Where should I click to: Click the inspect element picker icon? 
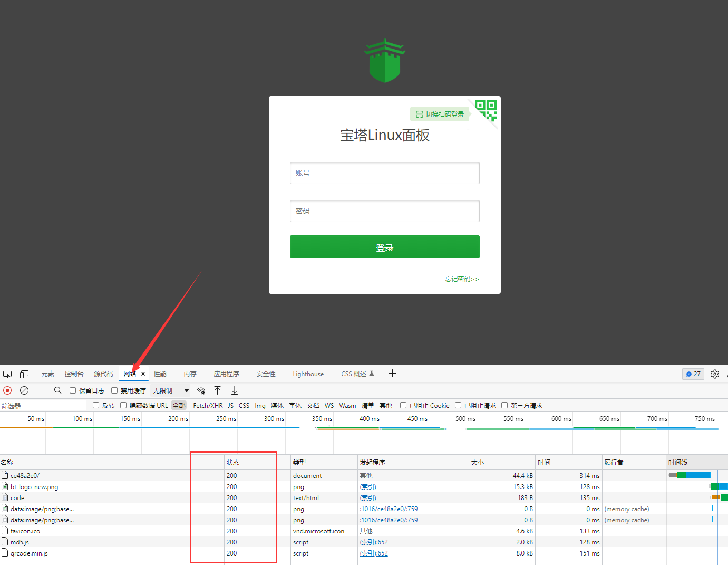tap(7, 374)
